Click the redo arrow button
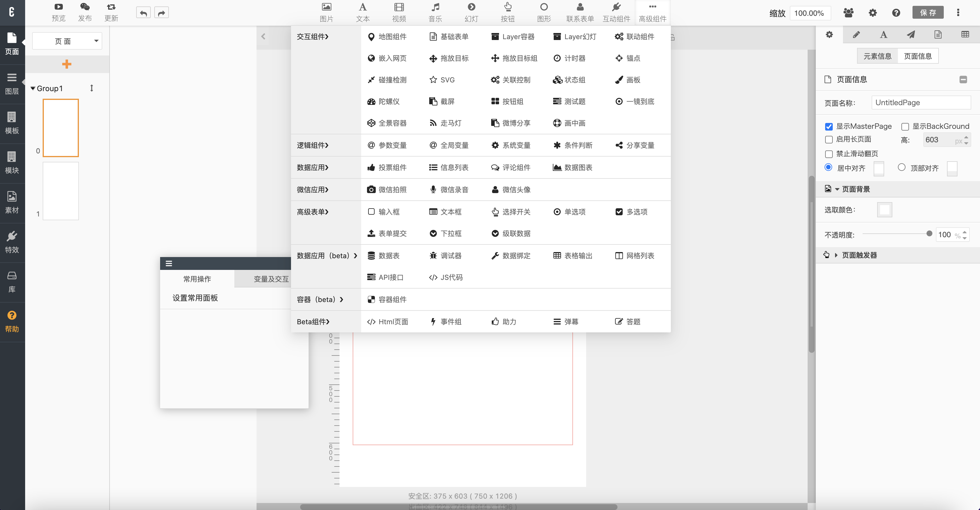 pyautogui.click(x=162, y=13)
